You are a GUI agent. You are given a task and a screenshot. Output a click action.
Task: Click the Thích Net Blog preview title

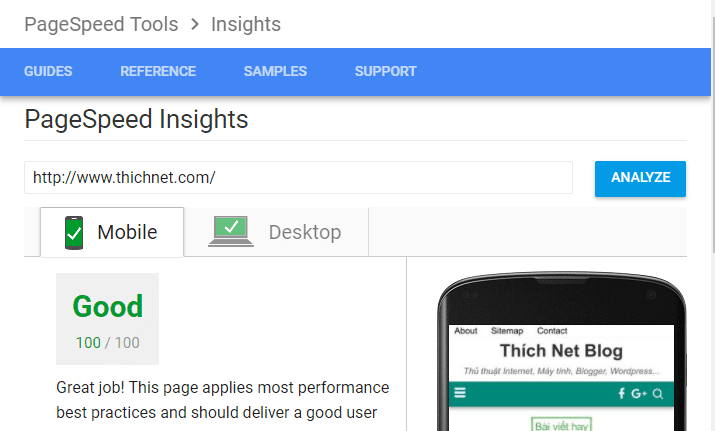pos(560,351)
